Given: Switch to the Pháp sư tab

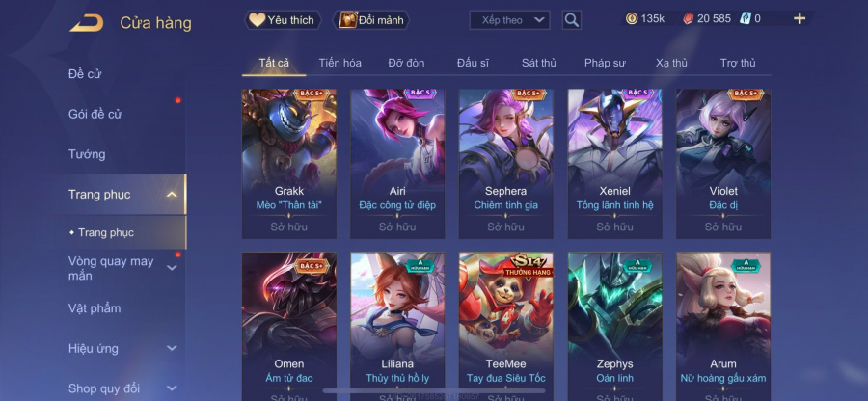Looking at the screenshot, I should (605, 63).
